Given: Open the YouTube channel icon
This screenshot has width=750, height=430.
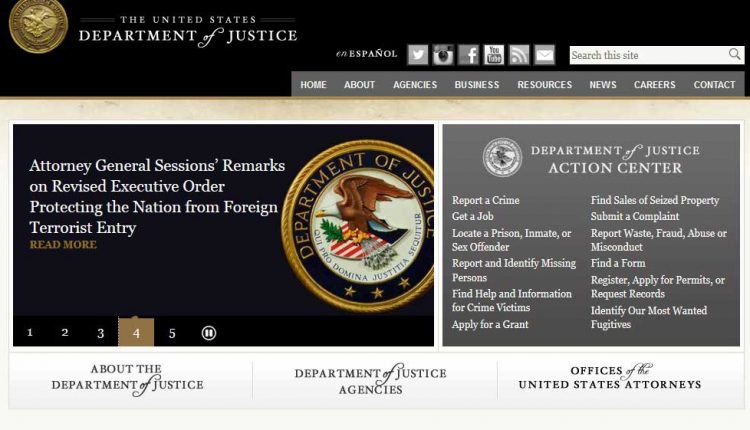Looking at the screenshot, I should 494,55.
